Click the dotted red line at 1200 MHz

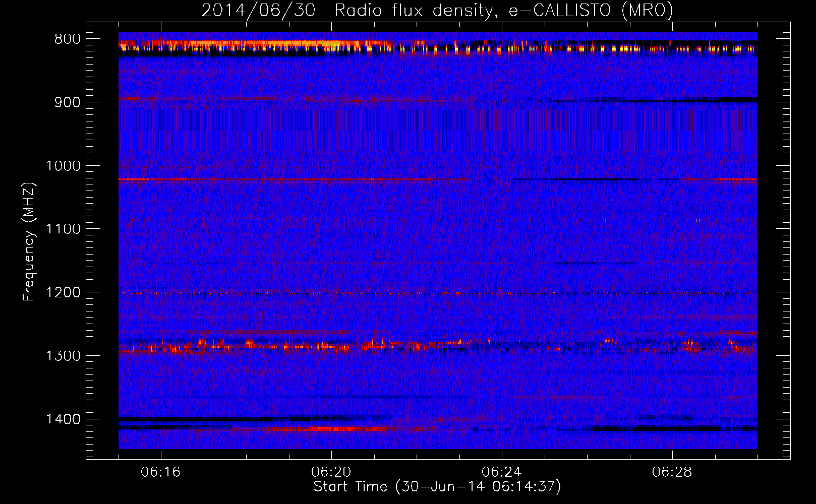[353, 293]
